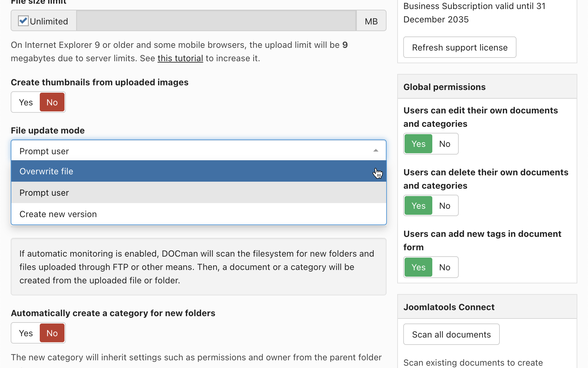Click No for Create thumbnails from images
Viewport: 588px width, 368px height.
tap(52, 102)
